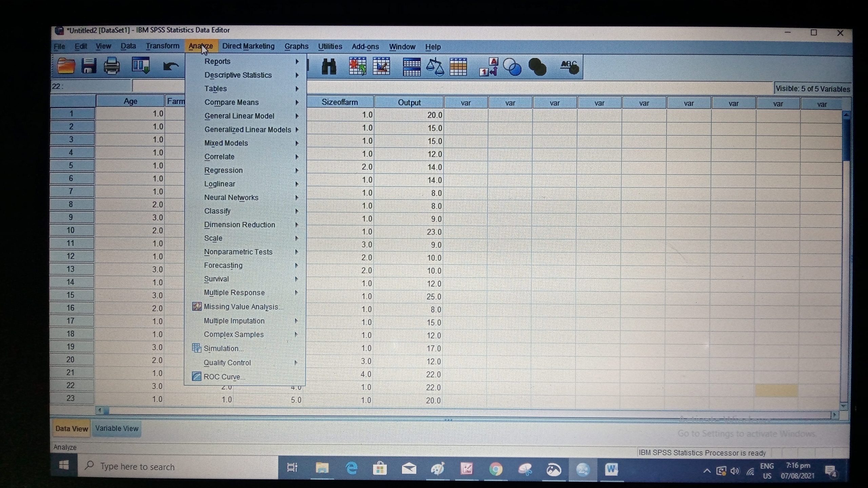
Task: Open the Help menu
Action: pos(433,47)
